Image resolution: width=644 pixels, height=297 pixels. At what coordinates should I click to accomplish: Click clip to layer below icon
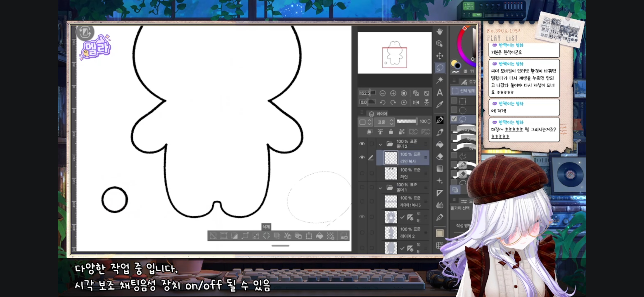tap(369, 132)
